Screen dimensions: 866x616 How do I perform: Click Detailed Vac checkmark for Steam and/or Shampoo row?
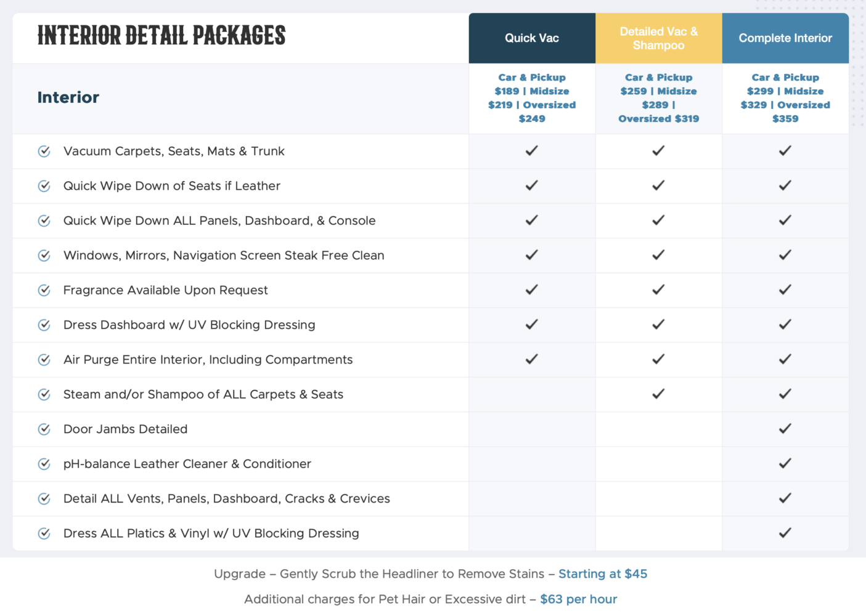[x=658, y=393]
